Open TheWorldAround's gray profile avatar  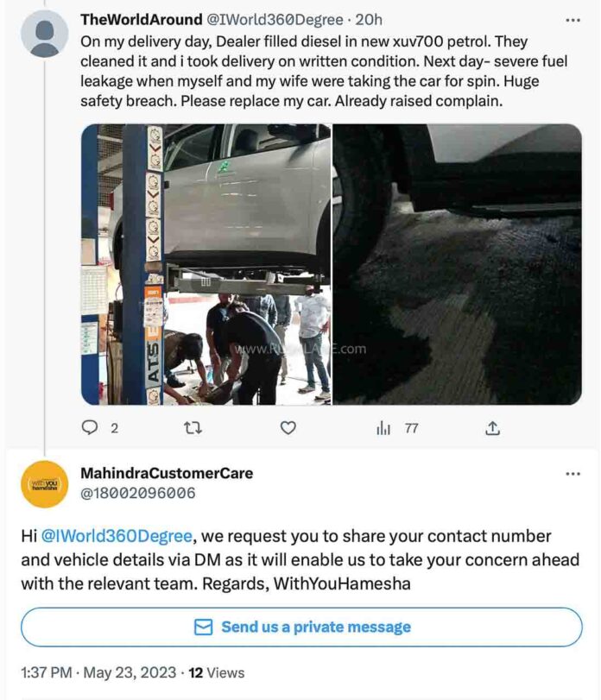pyautogui.click(x=44, y=35)
